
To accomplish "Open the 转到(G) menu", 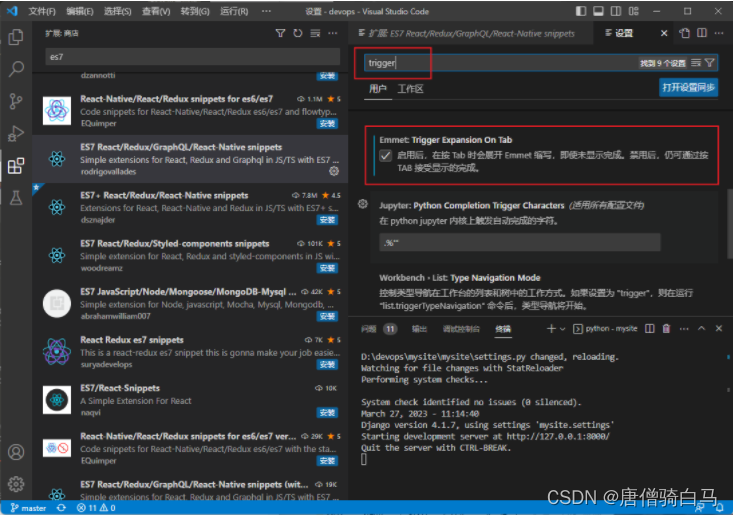I will click(195, 11).
